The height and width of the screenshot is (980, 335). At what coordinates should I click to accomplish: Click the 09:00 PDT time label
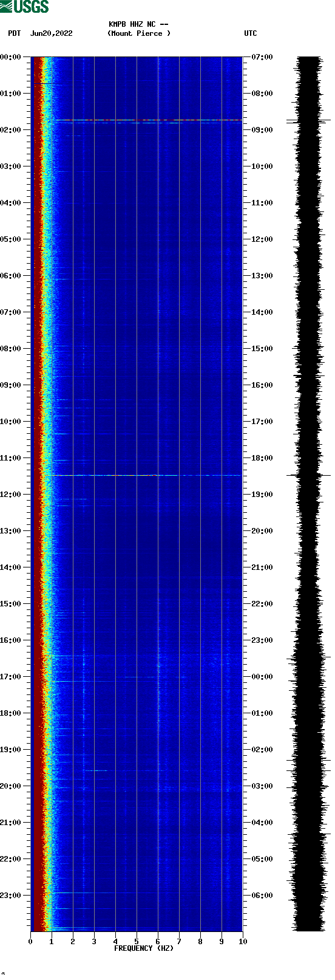coord(11,385)
